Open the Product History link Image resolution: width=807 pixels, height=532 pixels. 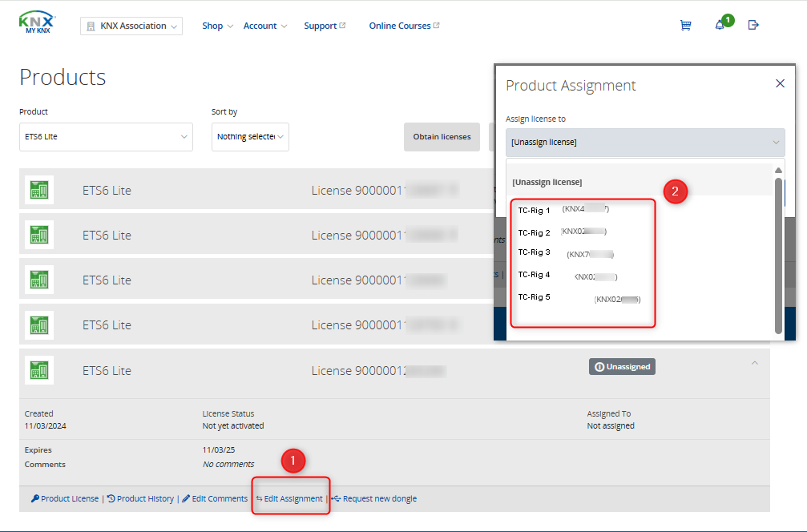pyautogui.click(x=140, y=498)
